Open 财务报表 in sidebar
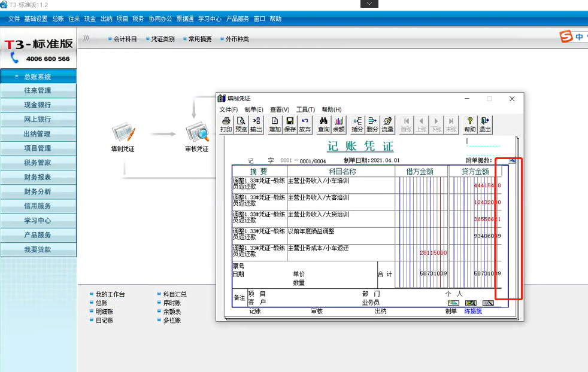The height and width of the screenshot is (372, 588). (x=38, y=177)
